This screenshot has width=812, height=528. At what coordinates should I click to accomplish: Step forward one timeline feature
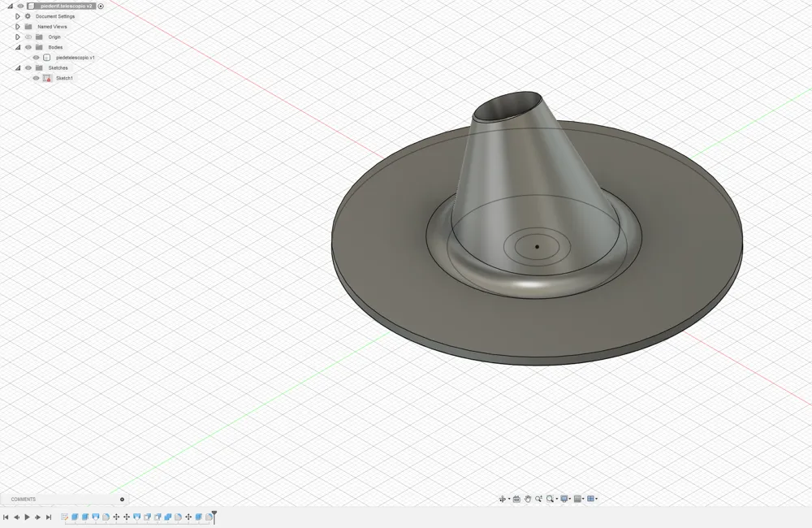click(38, 517)
